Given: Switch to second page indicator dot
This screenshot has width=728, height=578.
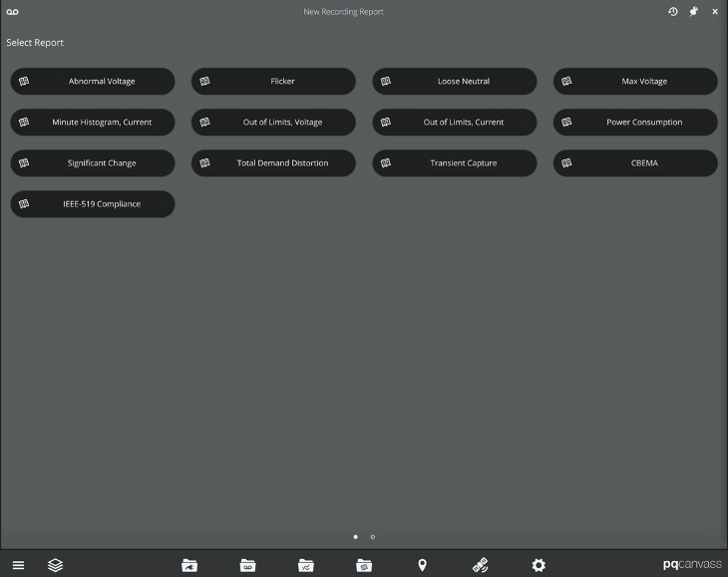Looking at the screenshot, I should [373, 537].
